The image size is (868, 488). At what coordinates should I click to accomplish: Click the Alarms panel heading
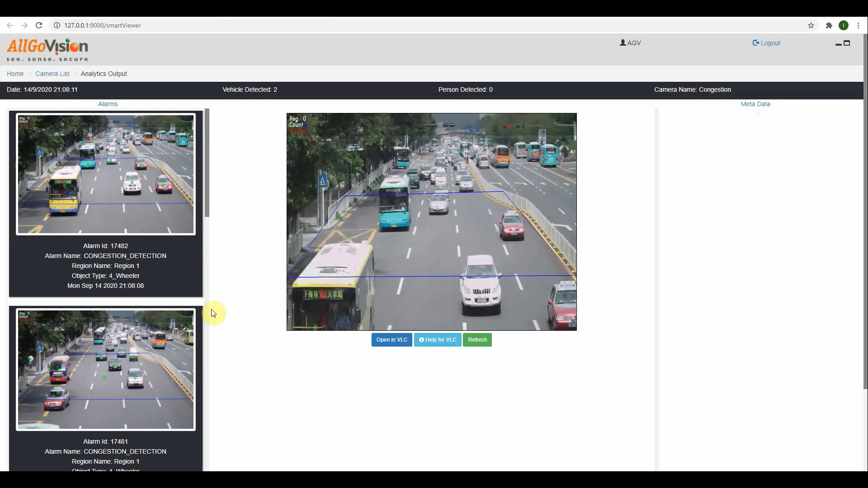(108, 104)
